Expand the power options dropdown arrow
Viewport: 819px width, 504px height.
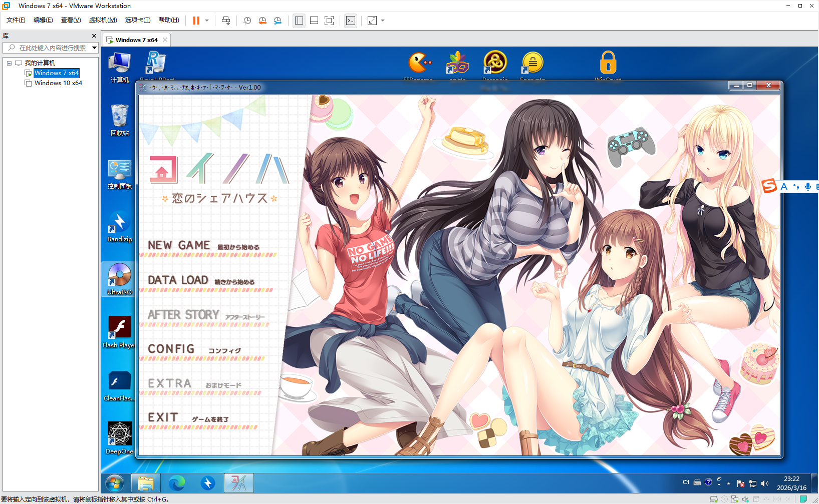[x=207, y=21]
